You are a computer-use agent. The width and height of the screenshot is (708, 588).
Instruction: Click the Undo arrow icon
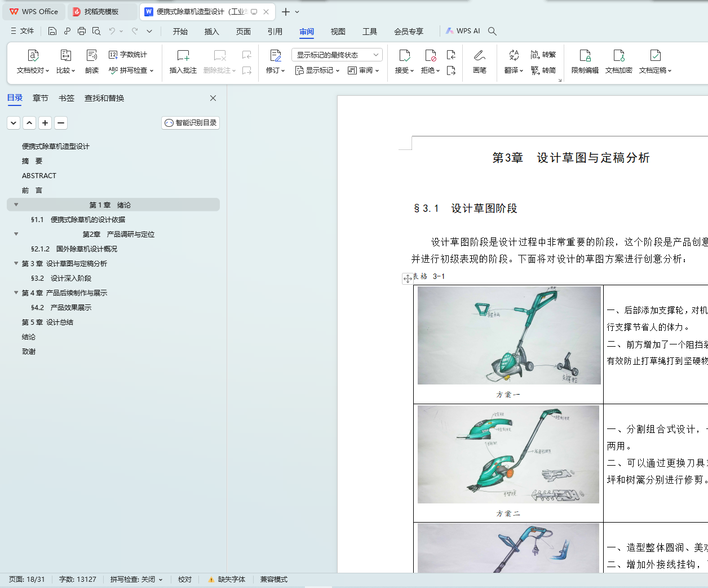pos(112,31)
